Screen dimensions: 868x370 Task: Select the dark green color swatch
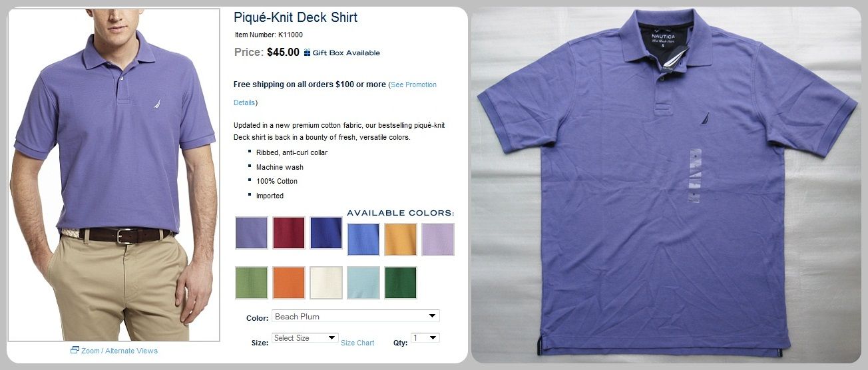[401, 283]
